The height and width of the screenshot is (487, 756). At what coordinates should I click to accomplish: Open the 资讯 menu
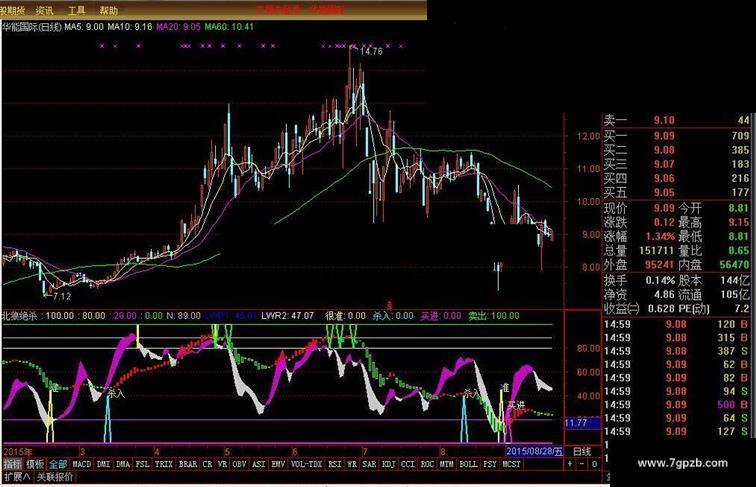click(x=44, y=10)
